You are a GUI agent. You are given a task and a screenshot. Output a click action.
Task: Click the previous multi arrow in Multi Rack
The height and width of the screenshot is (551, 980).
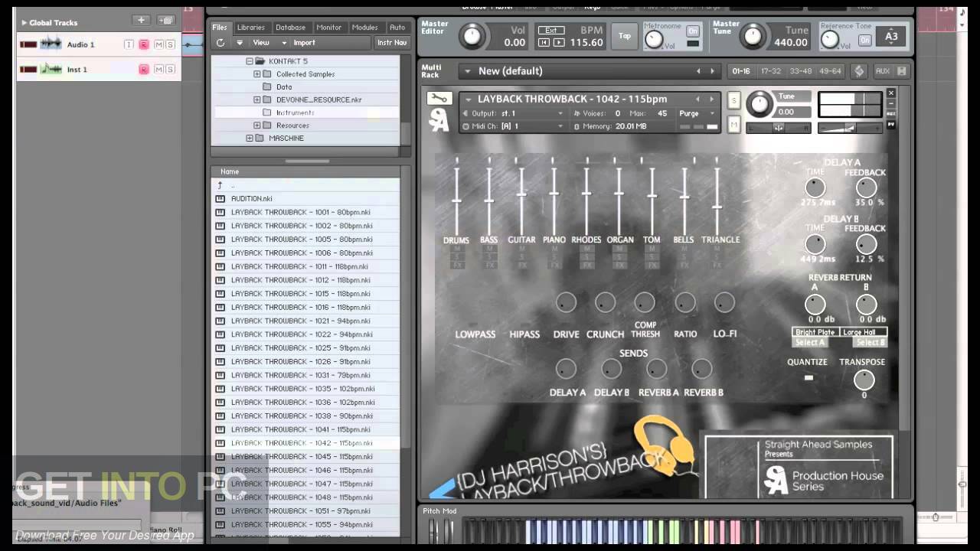pos(698,71)
